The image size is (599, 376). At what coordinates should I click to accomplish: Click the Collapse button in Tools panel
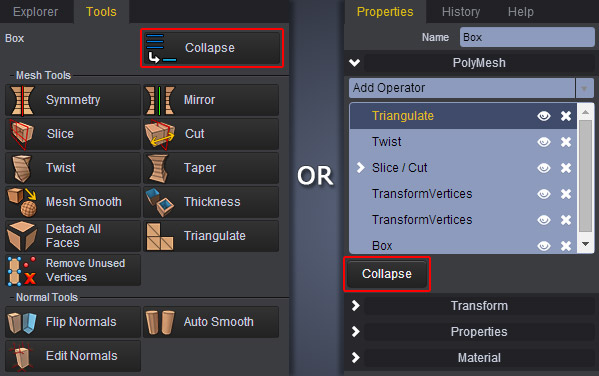[x=212, y=48]
